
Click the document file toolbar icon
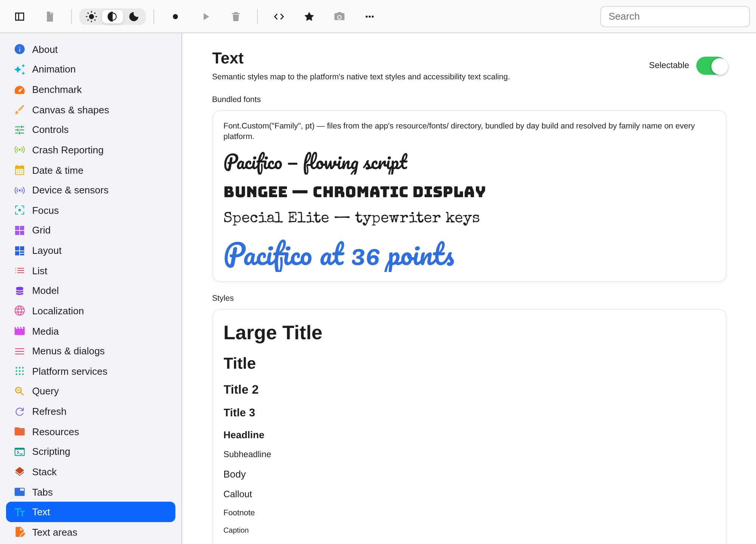pos(50,17)
